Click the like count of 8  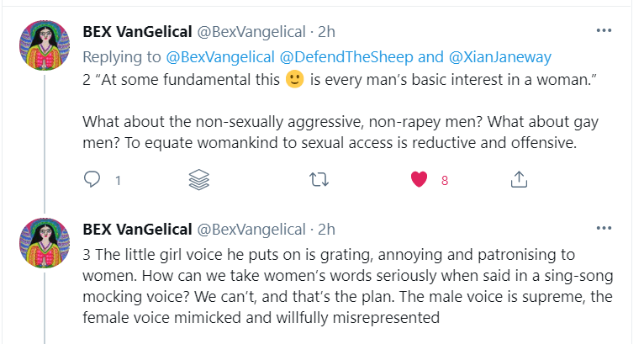pyautogui.click(x=445, y=180)
